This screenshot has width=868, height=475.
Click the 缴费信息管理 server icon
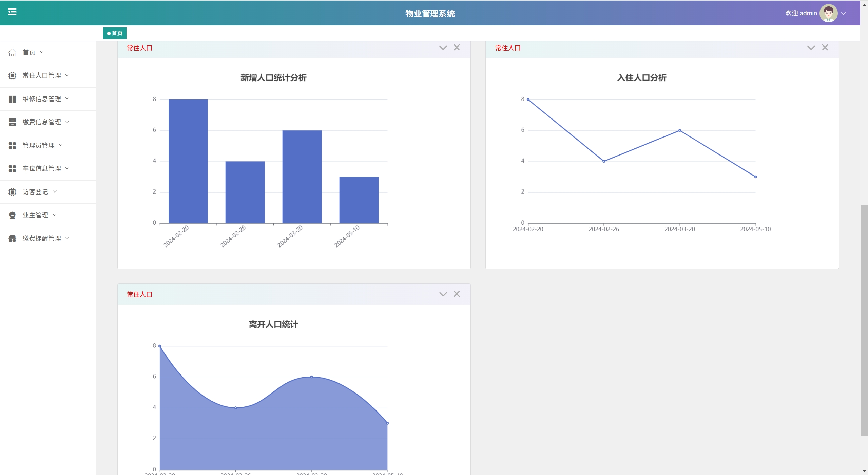(x=12, y=122)
